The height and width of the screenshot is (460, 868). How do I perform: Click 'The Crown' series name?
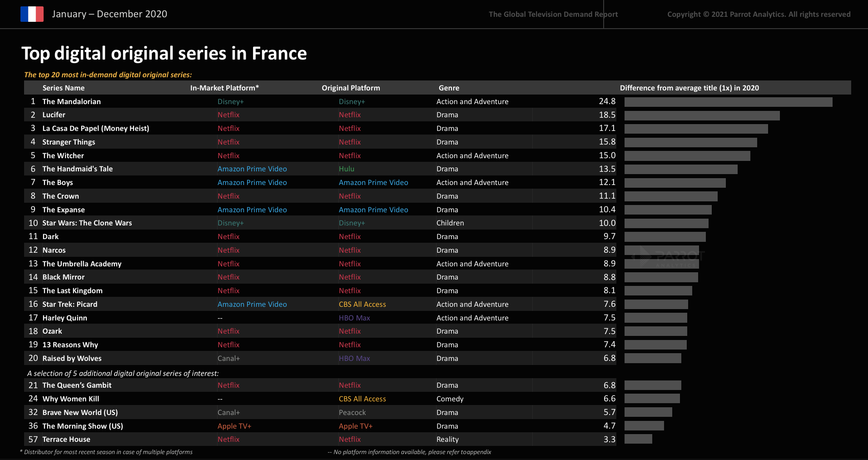click(60, 196)
